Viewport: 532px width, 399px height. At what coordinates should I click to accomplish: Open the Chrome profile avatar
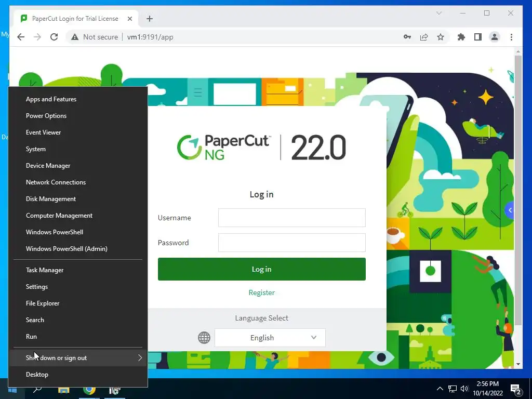(495, 37)
